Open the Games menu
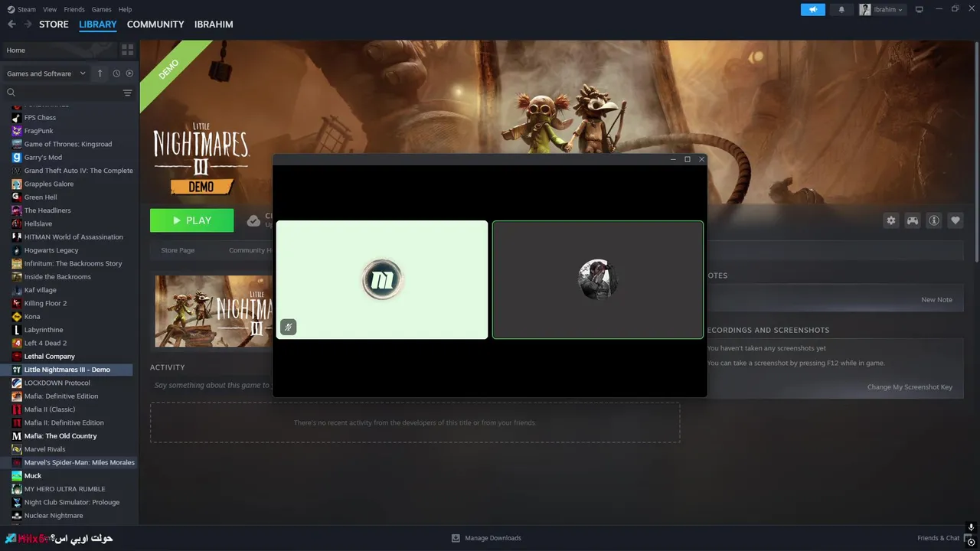The width and height of the screenshot is (980, 551). tap(101, 9)
